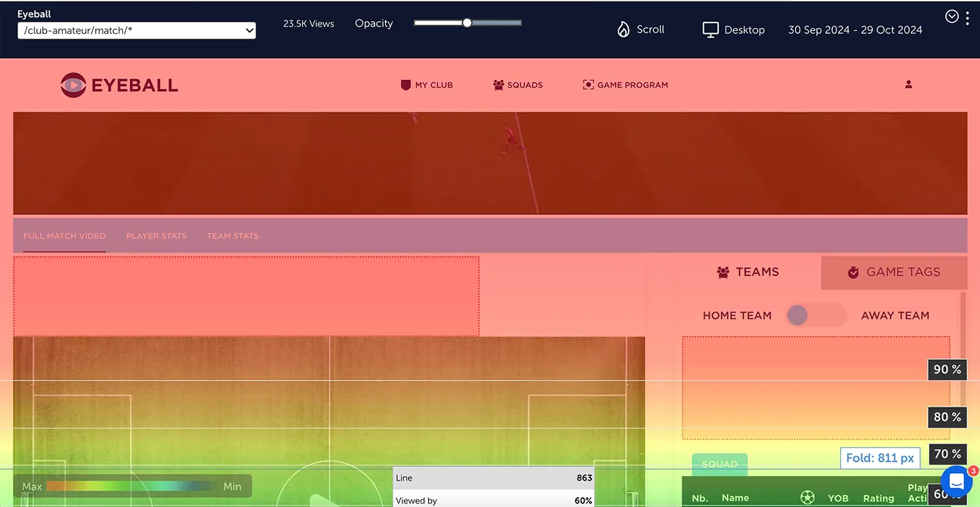
Task: Click the Game Program focus-frame icon
Action: pyautogui.click(x=588, y=85)
